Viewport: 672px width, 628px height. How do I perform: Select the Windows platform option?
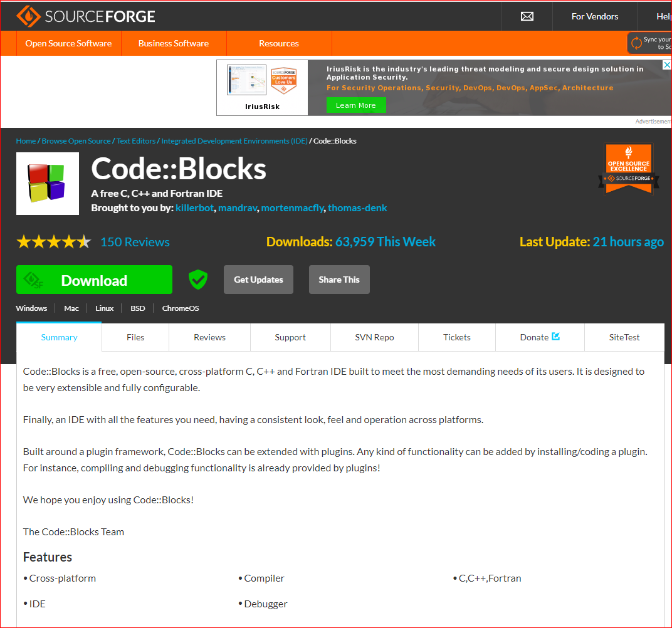tap(31, 308)
